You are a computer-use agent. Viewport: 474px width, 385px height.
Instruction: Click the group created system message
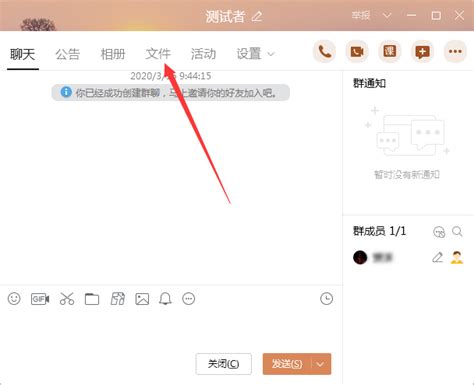tap(170, 92)
